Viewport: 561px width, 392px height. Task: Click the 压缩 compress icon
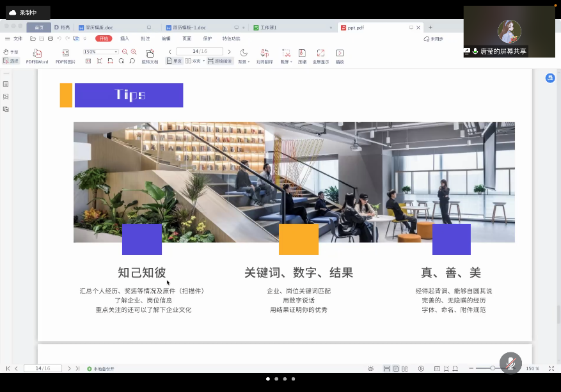click(302, 54)
